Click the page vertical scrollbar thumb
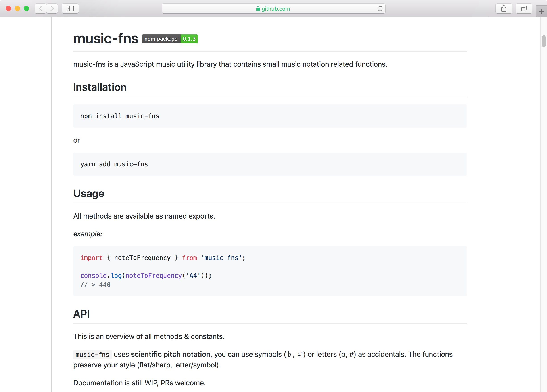The height and width of the screenshot is (392, 547). tap(543, 41)
